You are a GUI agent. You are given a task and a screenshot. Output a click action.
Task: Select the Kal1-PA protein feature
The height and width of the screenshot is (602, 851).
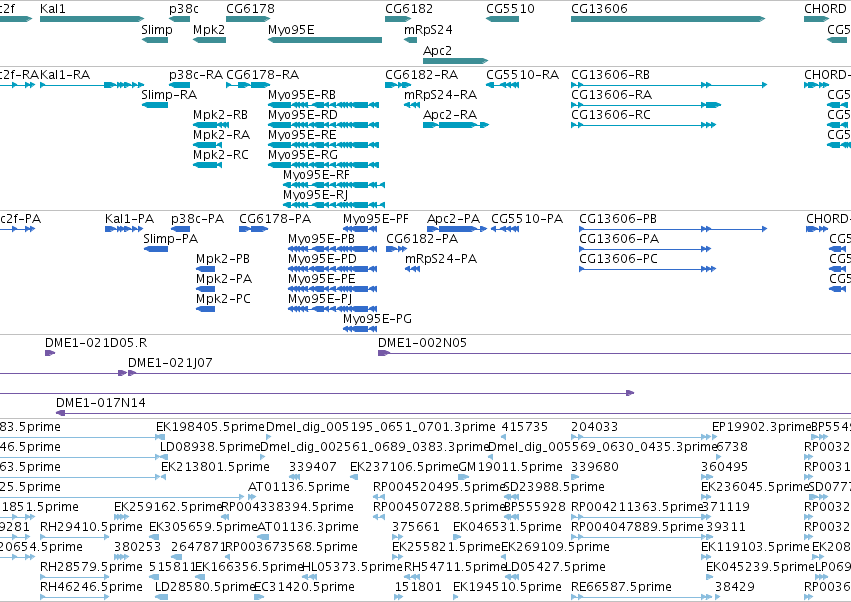click(x=124, y=229)
